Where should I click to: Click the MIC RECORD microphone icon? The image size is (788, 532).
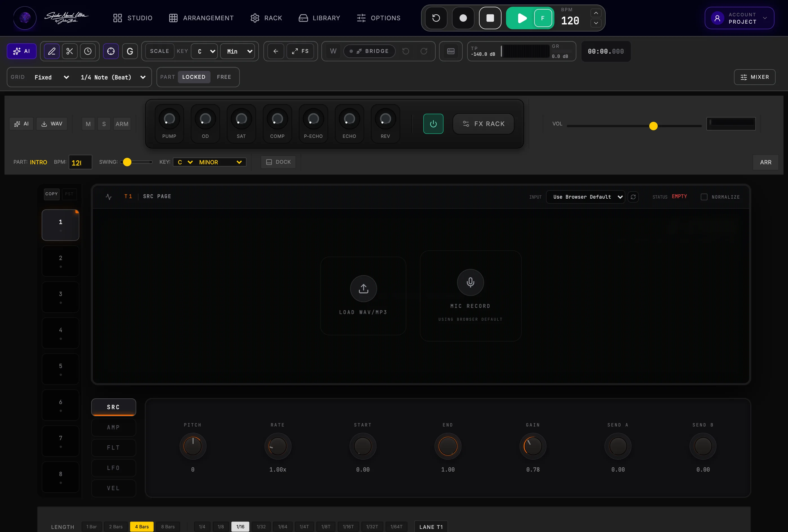tap(470, 282)
